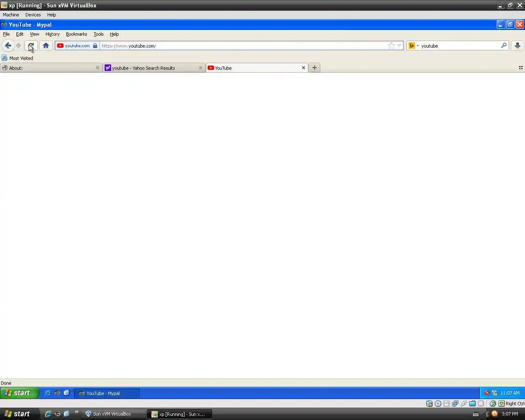Click VirtualBox CD/DVD status indicator
The height and width of the screenshot is (420, 525).
[438, 404]
